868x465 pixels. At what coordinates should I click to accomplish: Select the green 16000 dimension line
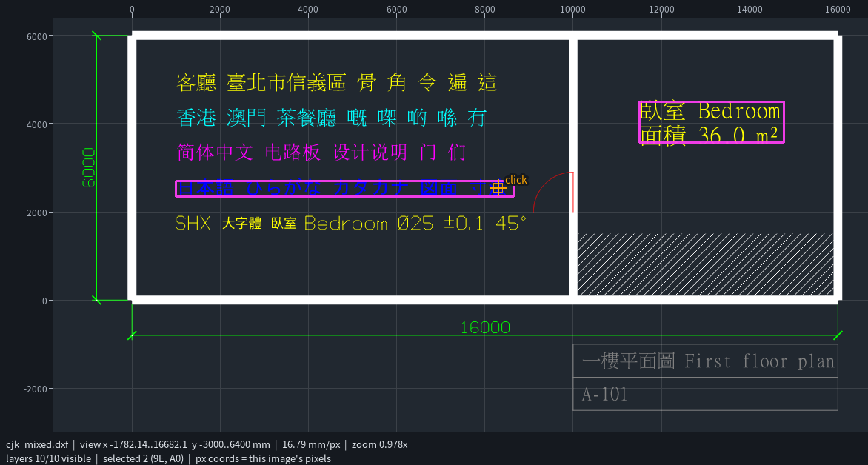tap(485, 335)
